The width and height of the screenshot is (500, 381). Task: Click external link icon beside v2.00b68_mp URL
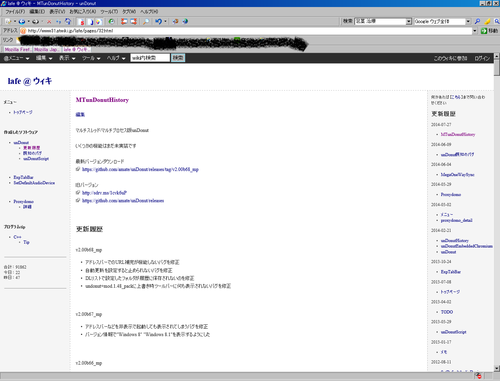tap(78, 169)
